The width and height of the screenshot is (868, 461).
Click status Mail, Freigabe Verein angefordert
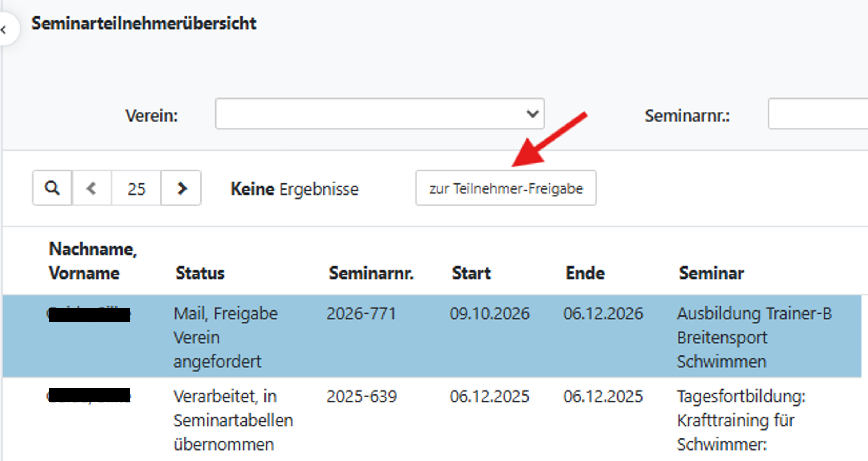225,337
